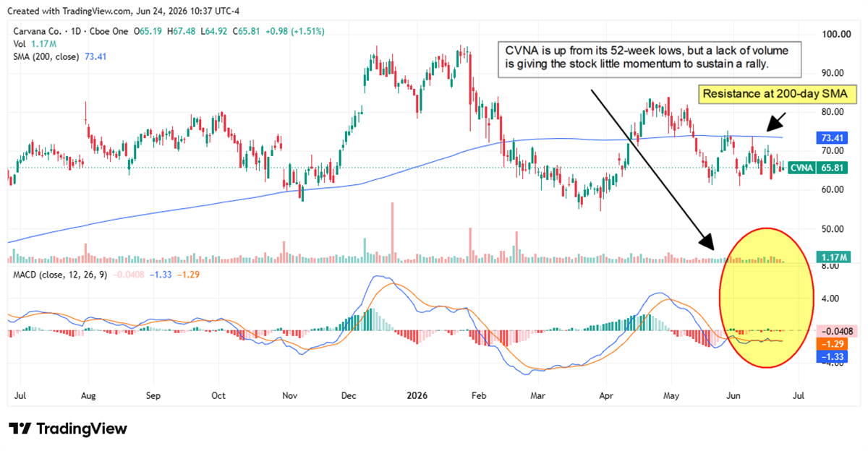
Task: Click the Sep date axis label
Action: tap(153, 396)
